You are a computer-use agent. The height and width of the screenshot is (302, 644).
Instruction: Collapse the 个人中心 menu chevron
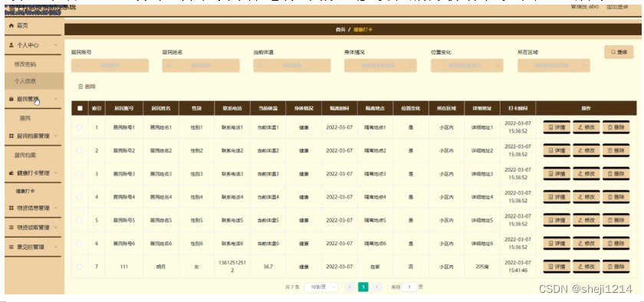pos(56,45)
